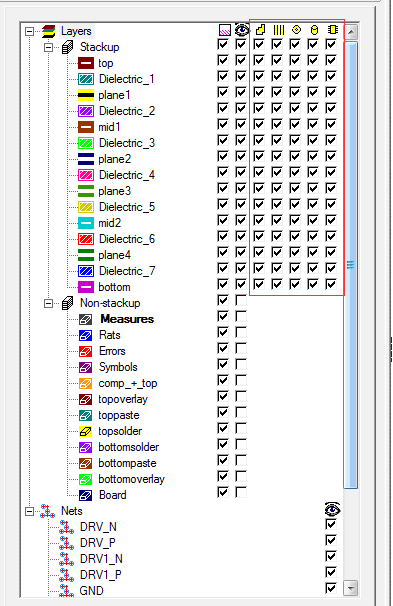393x606 pixels.
Task: Click the vertical traces column header icon
Action: click(279, 30)
